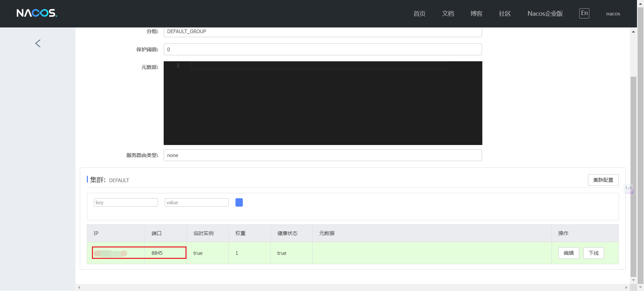Go back using the left arrow
This screenshot has width=644, height=291.
point(38,43)
